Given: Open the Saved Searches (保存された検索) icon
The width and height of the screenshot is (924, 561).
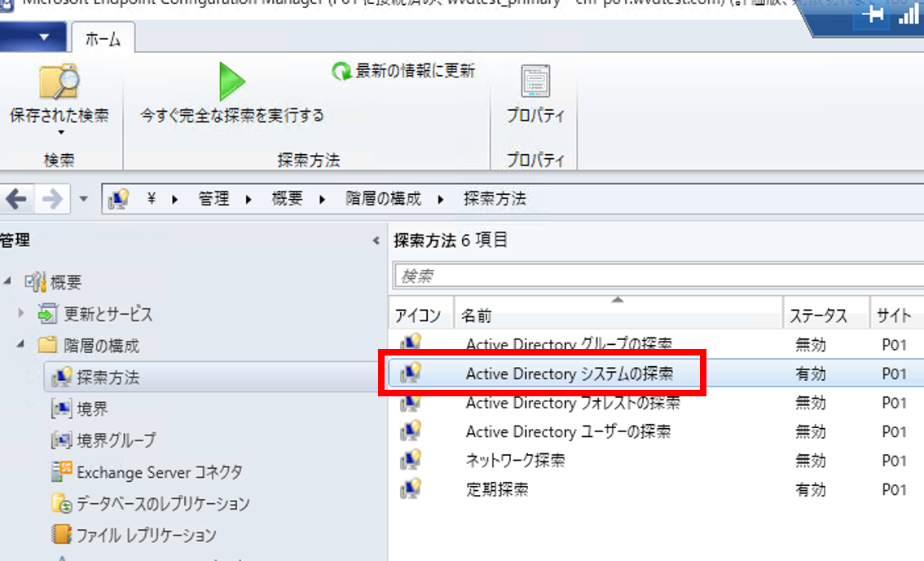Looking at the screenshot, I should pos(59,82).
